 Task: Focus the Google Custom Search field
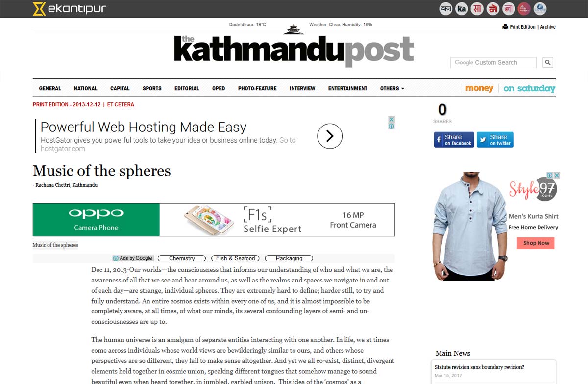[x=493, y=62]
